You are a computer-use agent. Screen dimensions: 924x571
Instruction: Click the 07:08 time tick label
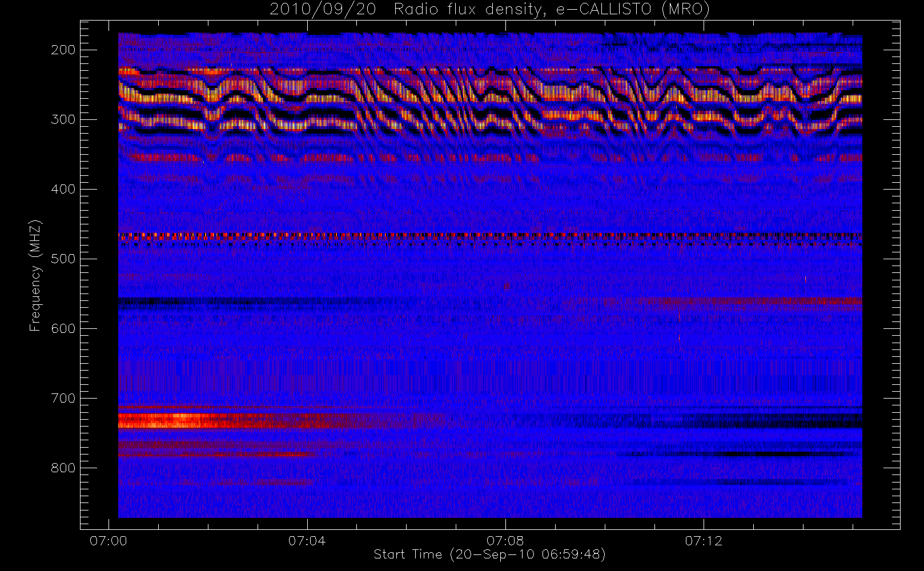[x=505, y=541]
